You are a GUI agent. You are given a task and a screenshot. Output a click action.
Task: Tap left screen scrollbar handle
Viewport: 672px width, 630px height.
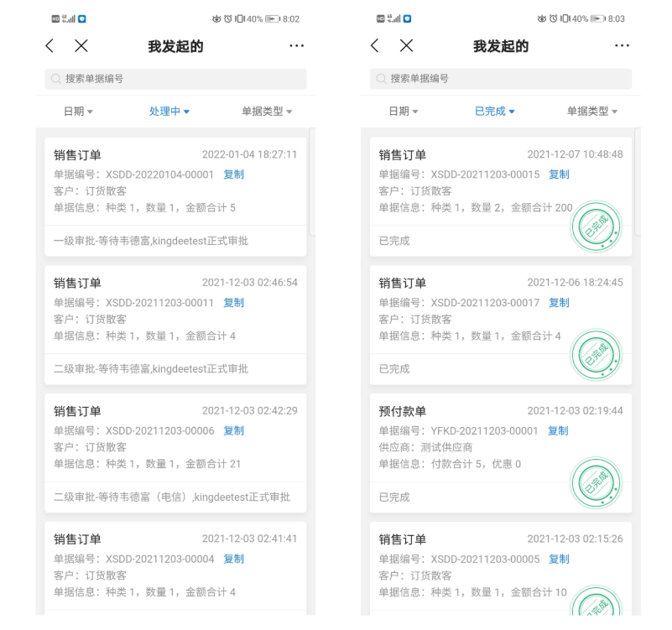click(312, 182)
